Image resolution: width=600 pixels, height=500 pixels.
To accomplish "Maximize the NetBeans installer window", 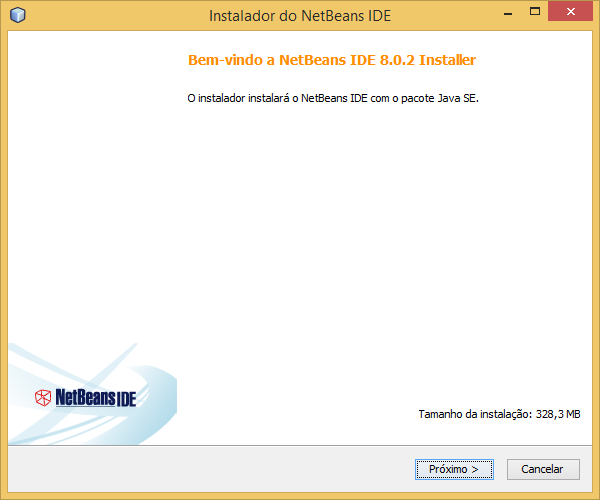I will click(x=535, y=12).
